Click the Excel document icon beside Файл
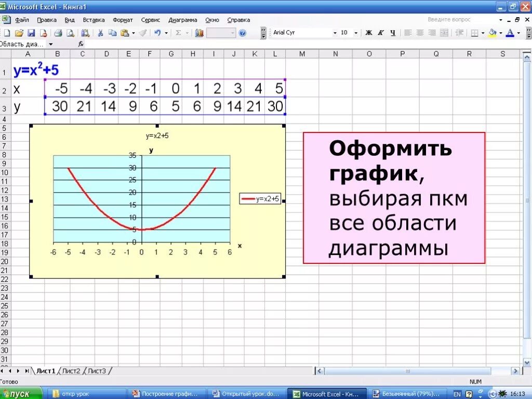Image resolution: width=532 pixels, height=399 pixels. 6,19
